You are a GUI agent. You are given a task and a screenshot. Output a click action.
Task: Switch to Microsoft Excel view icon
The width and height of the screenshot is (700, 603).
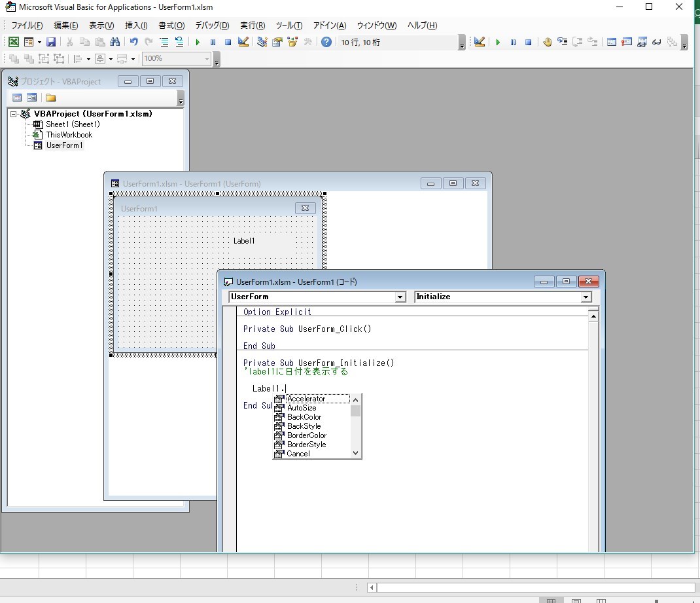14,42
